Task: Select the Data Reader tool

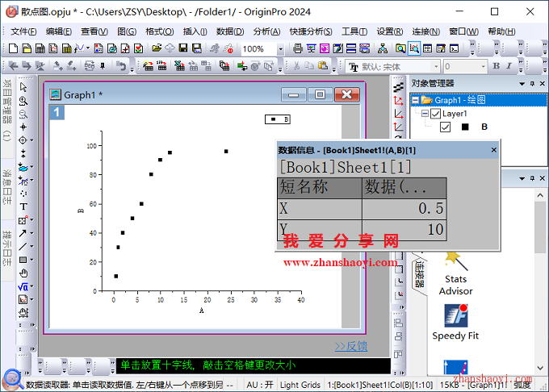Action: (23, 140)
